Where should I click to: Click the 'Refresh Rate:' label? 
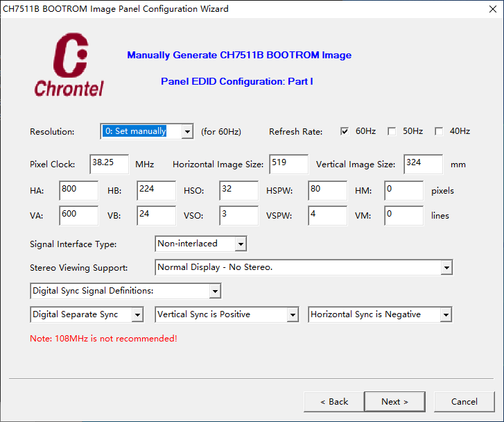[x=296, y=132]
